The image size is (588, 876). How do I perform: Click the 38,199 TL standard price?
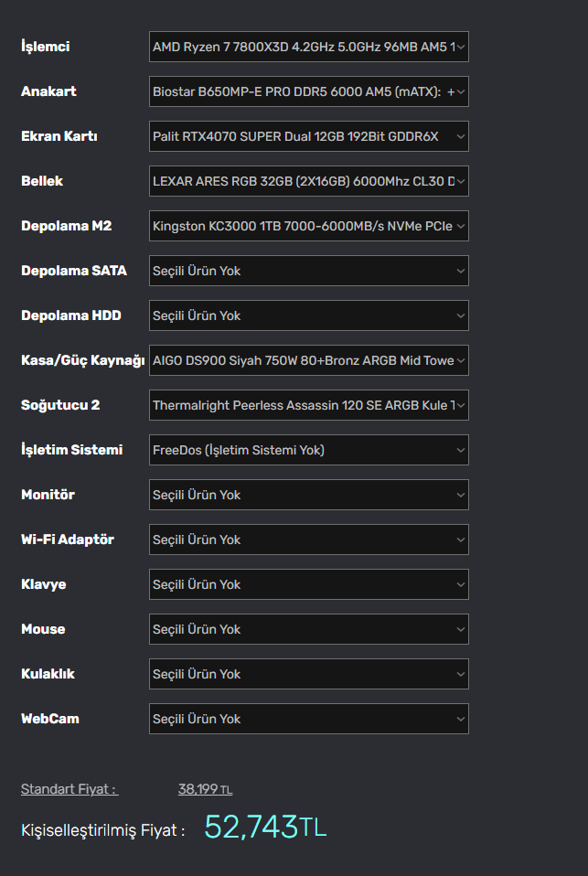(205, 789)
